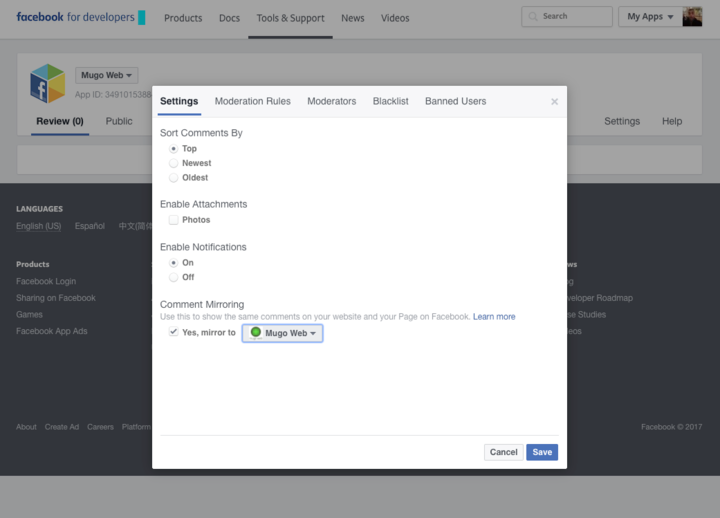Switch to the Settings dialog tab
This screenshot has height=518, width=720.
point(179,101)
